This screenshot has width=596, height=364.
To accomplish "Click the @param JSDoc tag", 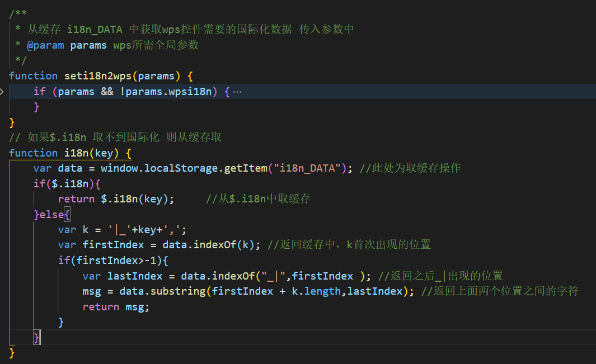I will click(x=45, y=45).
